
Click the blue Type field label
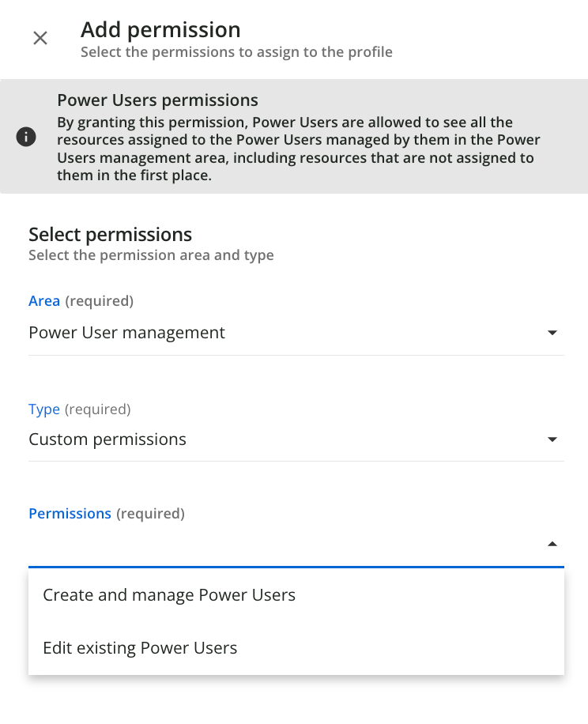click(44, 409)
